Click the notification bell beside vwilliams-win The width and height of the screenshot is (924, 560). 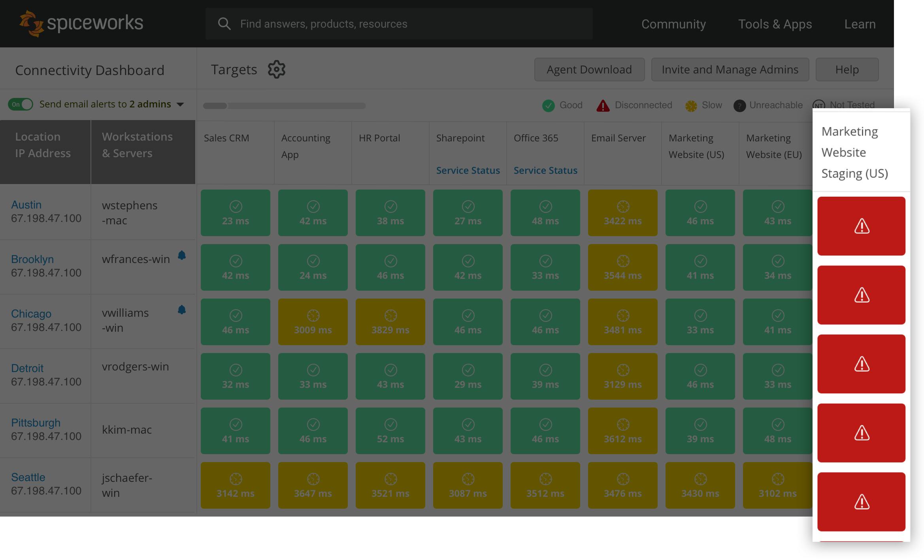point(182,310)
